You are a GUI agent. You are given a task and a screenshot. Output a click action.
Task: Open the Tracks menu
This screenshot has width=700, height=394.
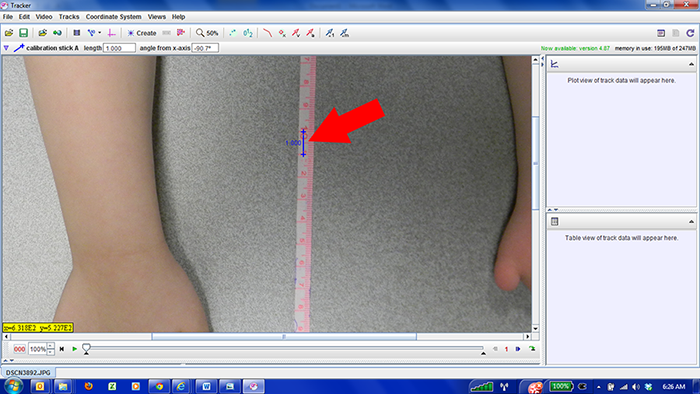tap(69, 17)
